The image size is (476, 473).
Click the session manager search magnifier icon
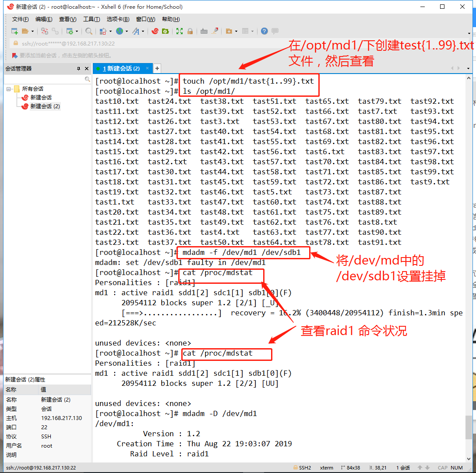(88, 79)
